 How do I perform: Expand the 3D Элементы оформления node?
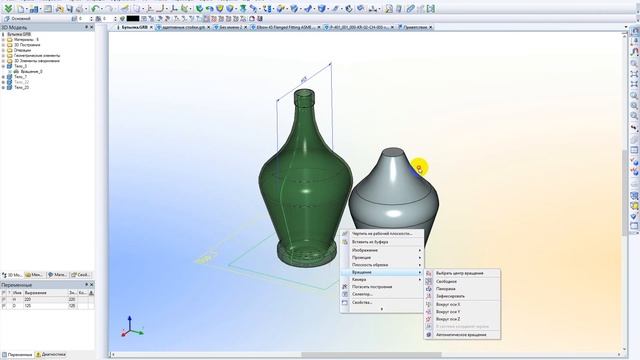pyautogui.click(x=4, y=61)
